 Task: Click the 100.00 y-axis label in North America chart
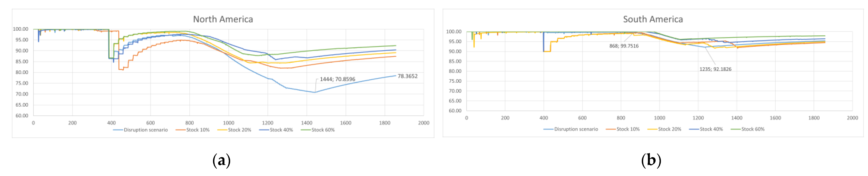(20, 29)
